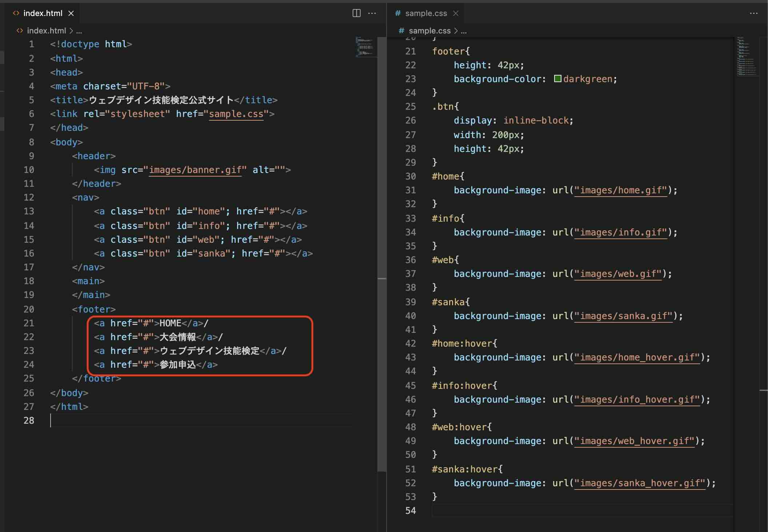Click #home:hover selector in sample.css

tap(462, 344)
